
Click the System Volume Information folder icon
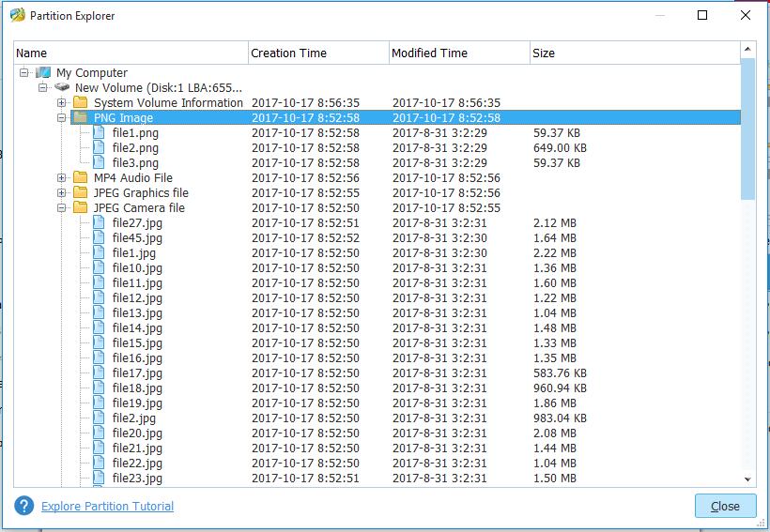81,103
